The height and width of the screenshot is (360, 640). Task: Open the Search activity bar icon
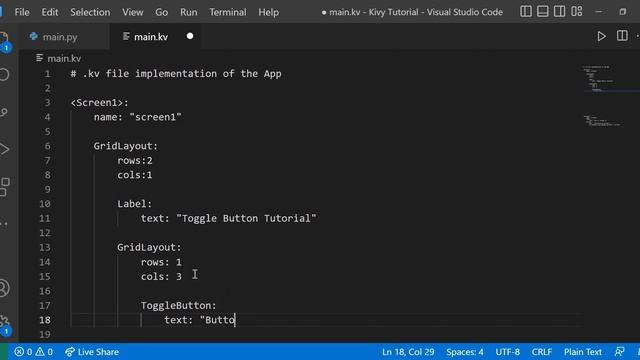(x=4, y=74)
